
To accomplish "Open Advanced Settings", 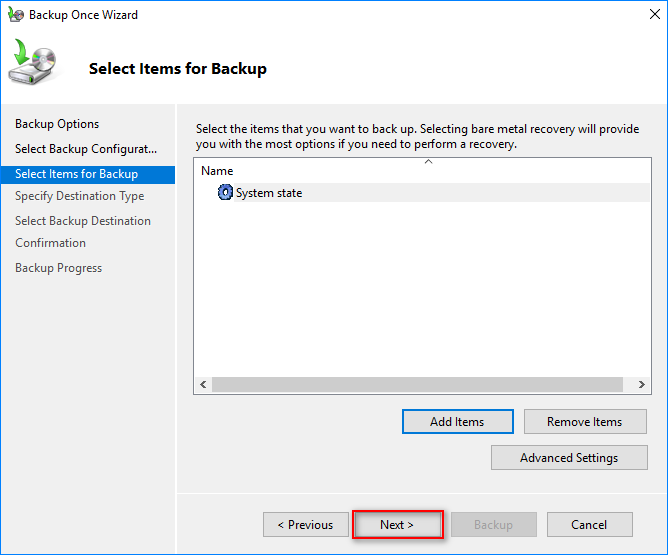I will coord(569,458).
